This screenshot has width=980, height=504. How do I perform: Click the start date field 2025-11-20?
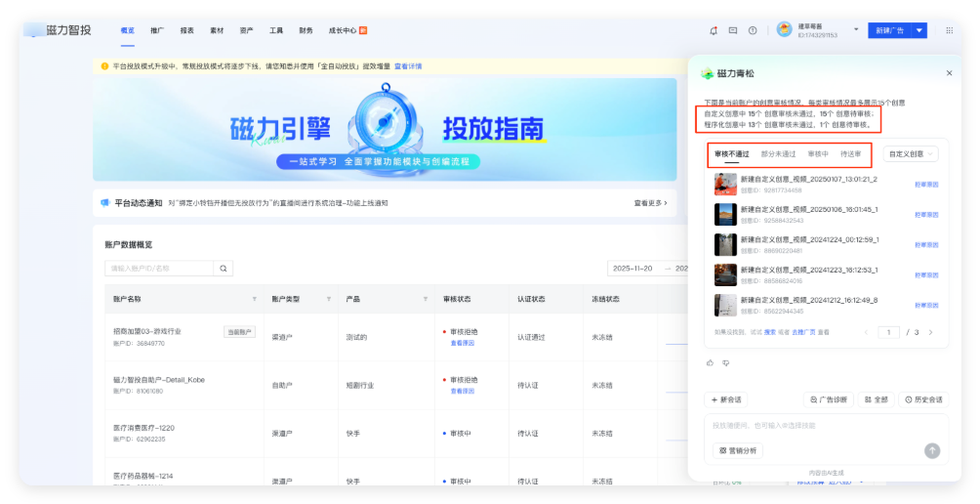coord(633,269)
